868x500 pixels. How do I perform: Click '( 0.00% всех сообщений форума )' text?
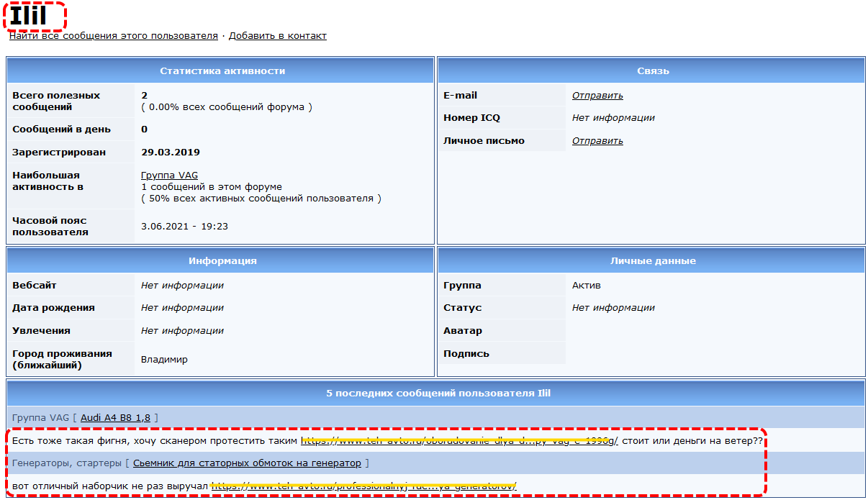click(x=227, y=106)
